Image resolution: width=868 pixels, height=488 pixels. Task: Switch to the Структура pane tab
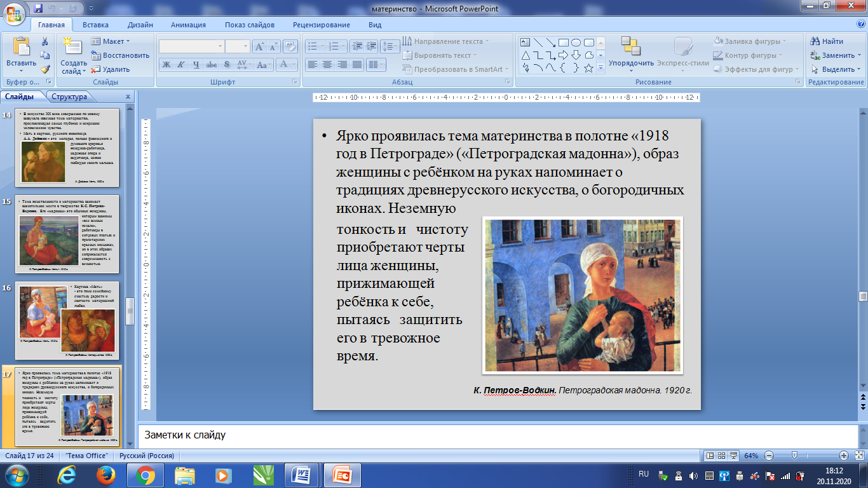(69, 97)
